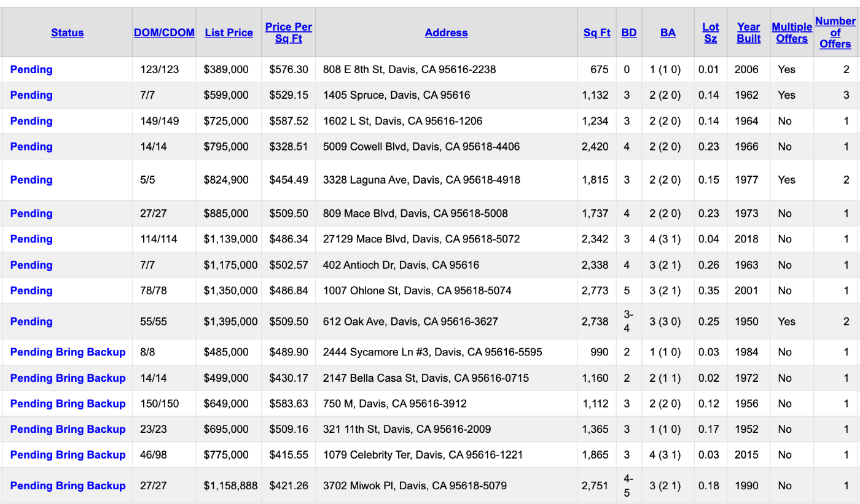Open Pending status for 5009 Cowell Blvd
The width and height of the screenshot is (860, 504).
(x=31, y=147)
